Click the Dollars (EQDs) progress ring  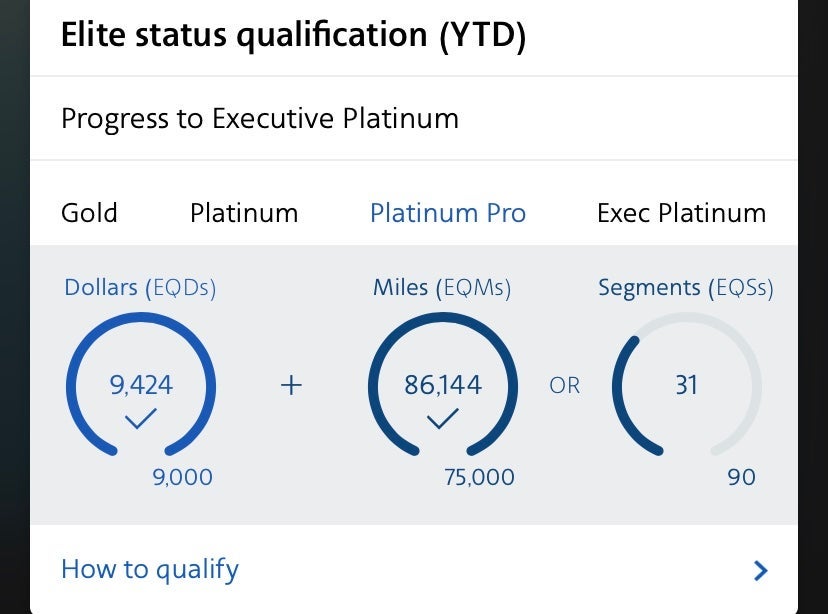pyautogui.click(x=140, y=385)
